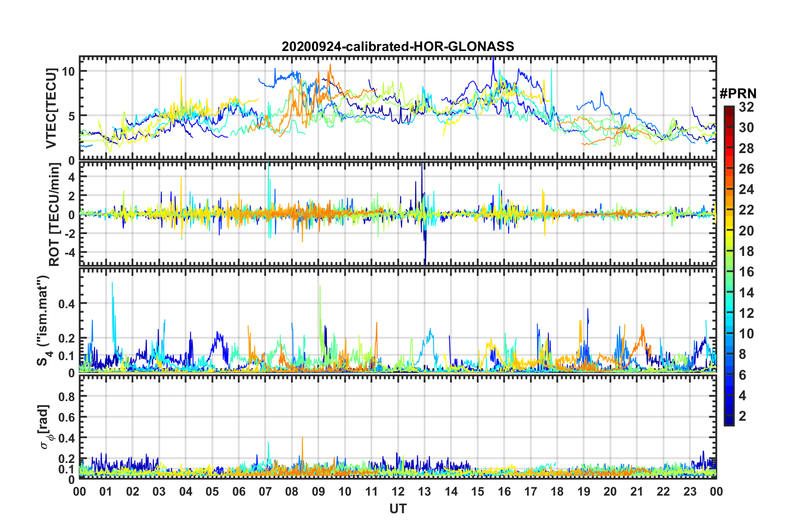Click the colorbar tick label 32
Image resolution: width=796 pixels, height=532 pixels.
[746, 107]
